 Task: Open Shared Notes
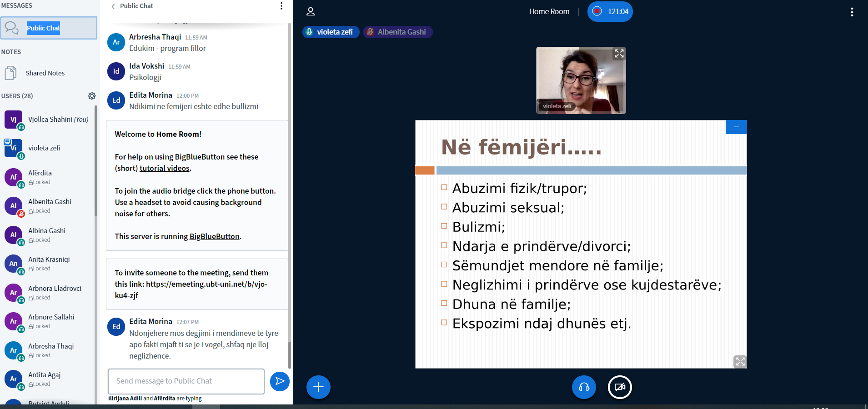pyautogui.click(x=45, y=73)
